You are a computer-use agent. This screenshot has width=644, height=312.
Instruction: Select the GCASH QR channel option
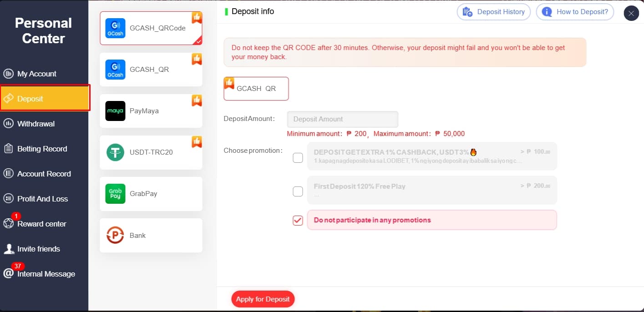(256, 89)
